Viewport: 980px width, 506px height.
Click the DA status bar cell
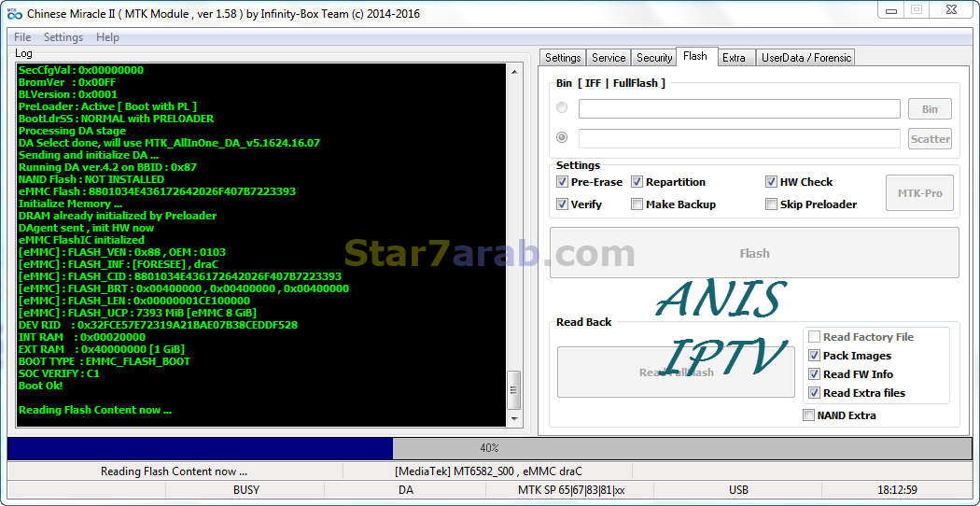click(x=406, y=490)
